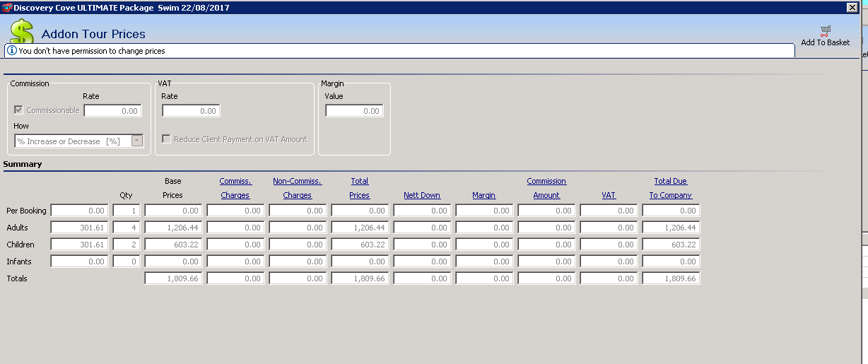Open the Non-Commiss. Charges link

click(x=298, y=188)
